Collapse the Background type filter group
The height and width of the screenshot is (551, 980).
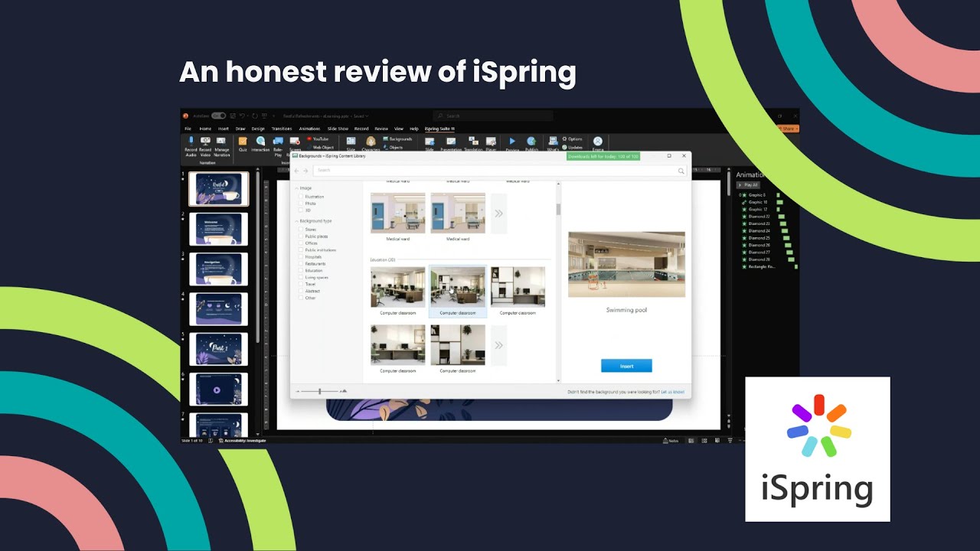pyautogui.click(x=297, y=221)
